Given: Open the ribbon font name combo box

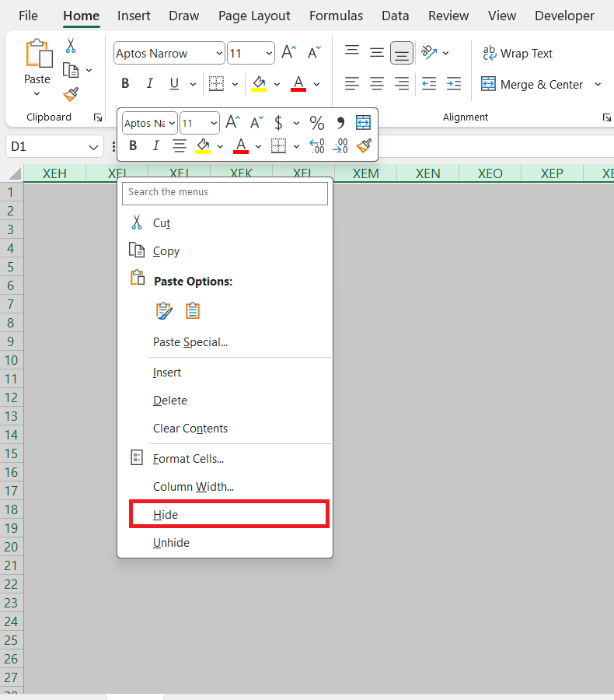Looking at the screenshot, I should coord(169,53).
